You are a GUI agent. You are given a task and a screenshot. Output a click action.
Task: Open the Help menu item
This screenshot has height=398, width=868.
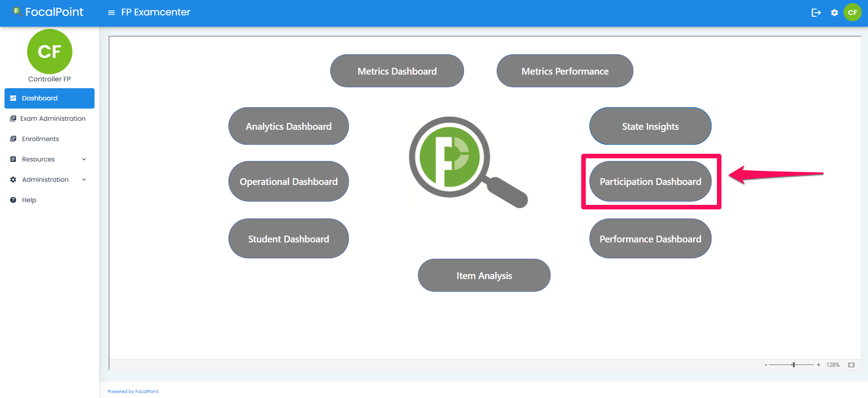click(49, 200)
